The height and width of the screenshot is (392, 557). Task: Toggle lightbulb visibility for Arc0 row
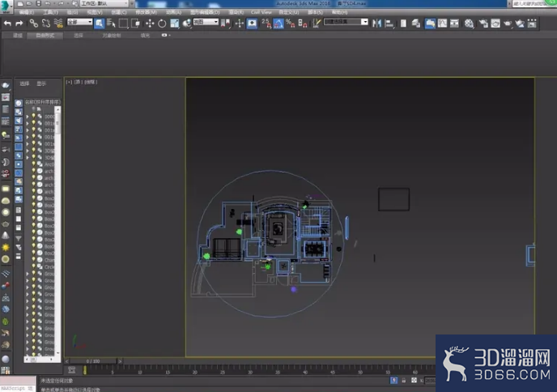point(34,164)
